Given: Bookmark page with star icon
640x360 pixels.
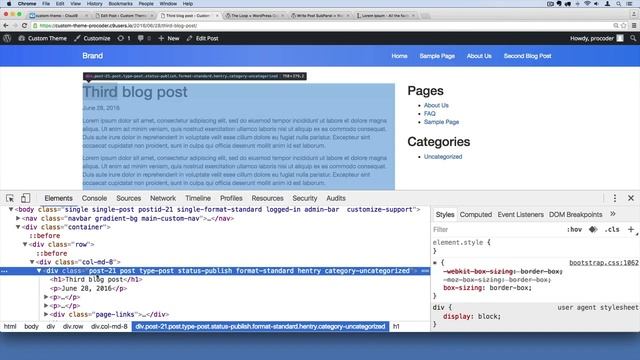Looking at the screenshot, I should click(x=623, y=25).
